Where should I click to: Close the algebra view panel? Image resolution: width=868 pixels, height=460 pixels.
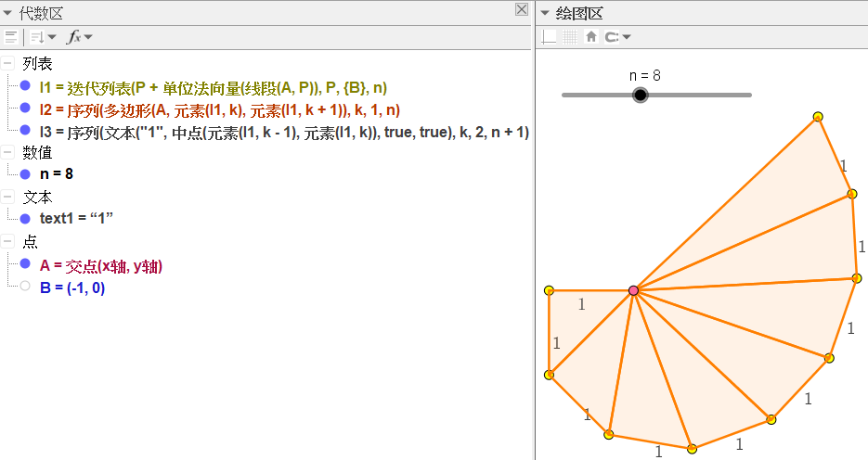tap(522, 9)
